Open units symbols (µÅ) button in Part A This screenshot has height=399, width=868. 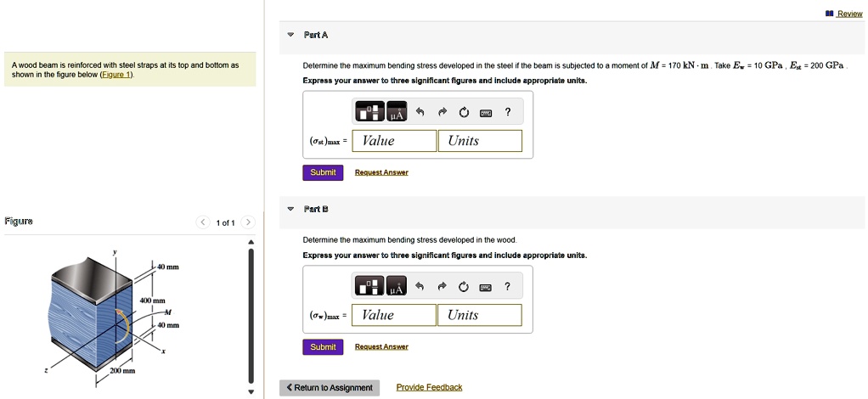coord(397,111)
